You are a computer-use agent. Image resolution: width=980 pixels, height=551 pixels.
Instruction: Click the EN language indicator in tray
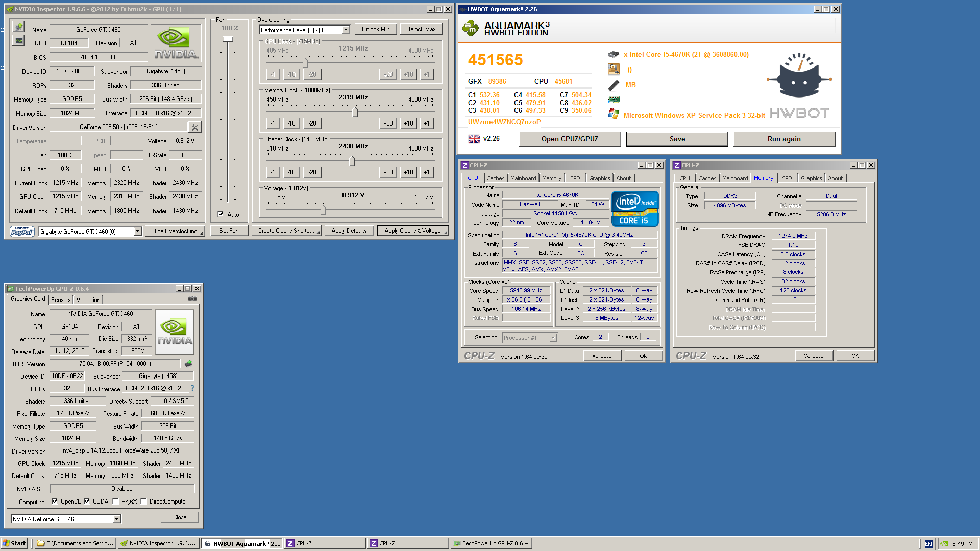click(928, 544)
